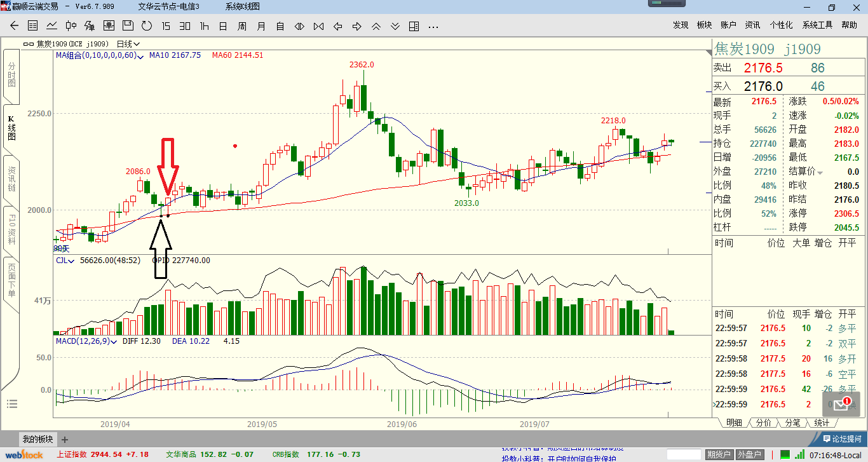Click the 期货户 account button
The image size is (868, 462).
(x=719, y=454)
